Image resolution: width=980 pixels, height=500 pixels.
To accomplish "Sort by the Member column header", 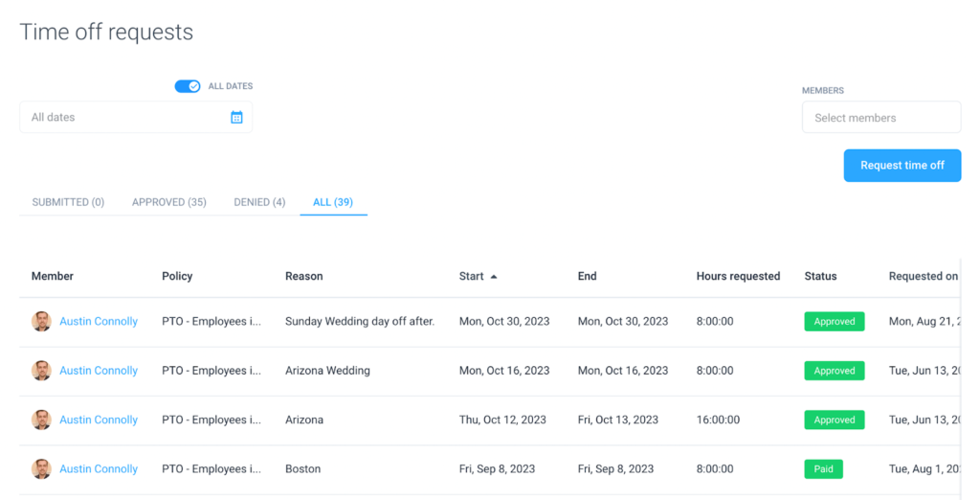I will (53, 276).
